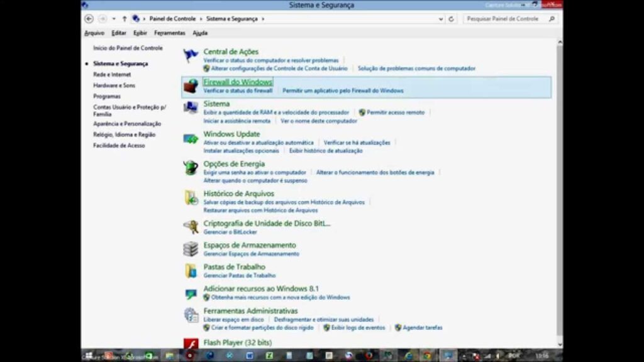The image size is (644, 362).
Task: Click Verificar o status do firewall
Action: point(238,90)
